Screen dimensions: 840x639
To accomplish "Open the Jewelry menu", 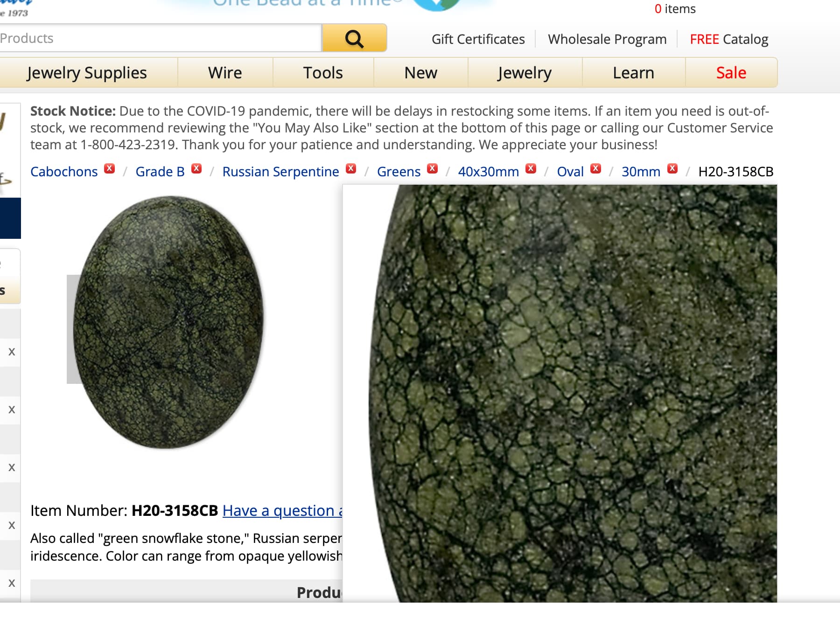I will 525,73.
